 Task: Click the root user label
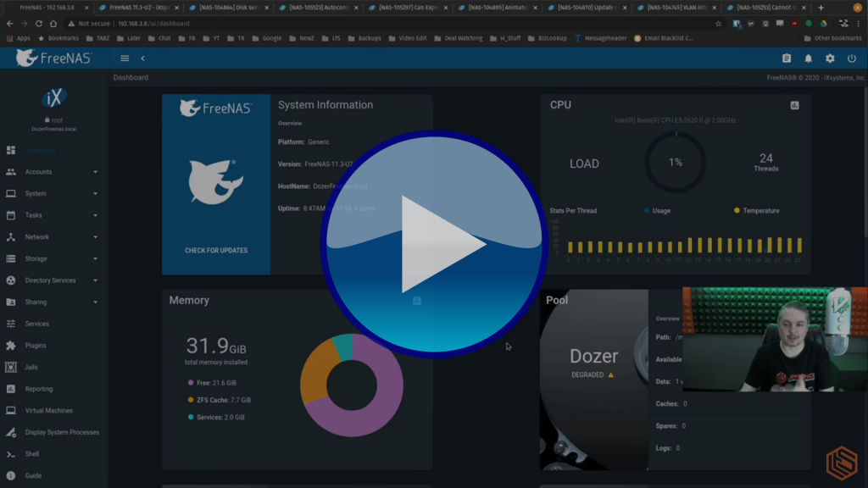pos(53,120)
